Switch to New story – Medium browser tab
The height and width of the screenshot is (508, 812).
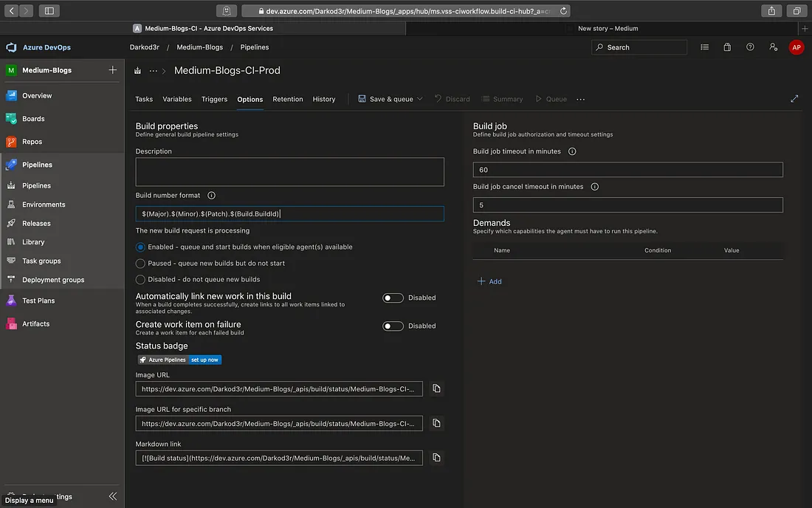(608, 29)
